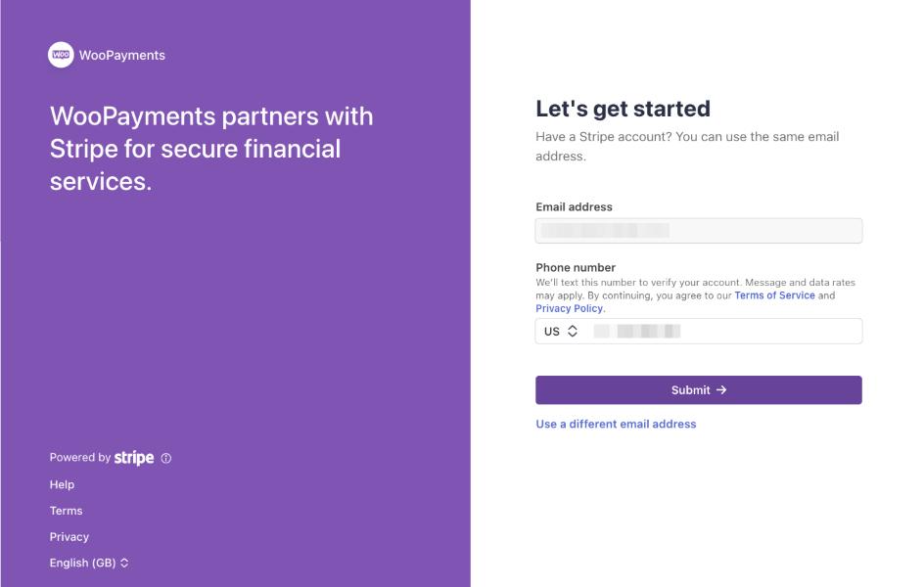This screenshot has width=924, height=587.
Task: Open the Terms footer link
Action: (x=66, y=511)
